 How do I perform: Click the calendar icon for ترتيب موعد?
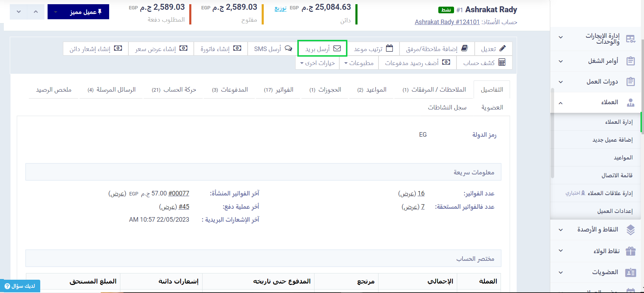[389, 49]
